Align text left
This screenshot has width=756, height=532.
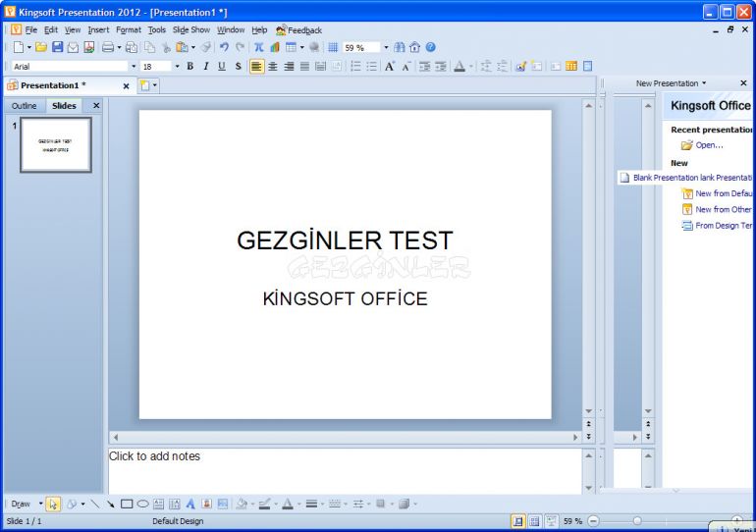pyautogui.click(x=256, y=67)
